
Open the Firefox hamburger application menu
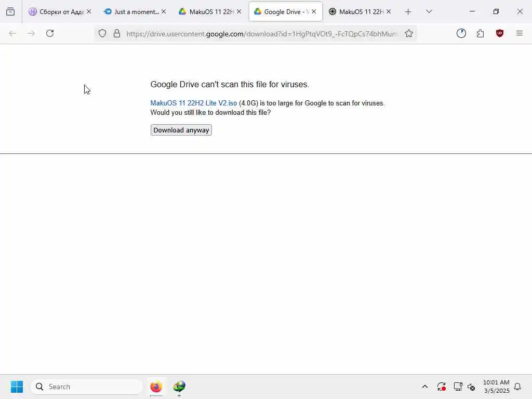coord(520,33)
